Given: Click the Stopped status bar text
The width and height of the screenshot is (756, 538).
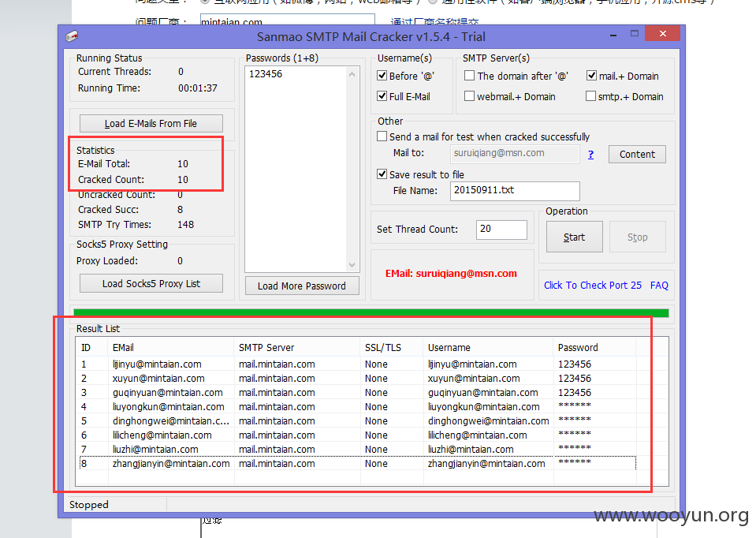Looking at the screenshot, I should coord(89,505).
